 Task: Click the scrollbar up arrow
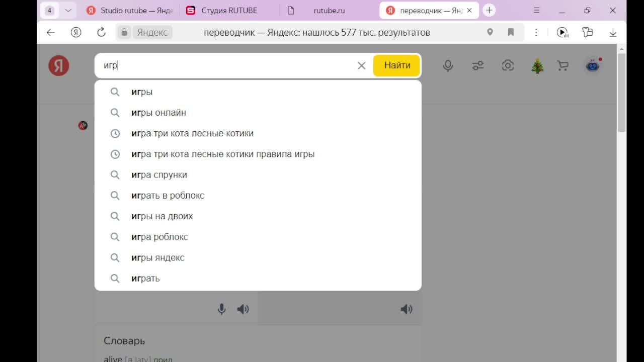coord(621,49)
